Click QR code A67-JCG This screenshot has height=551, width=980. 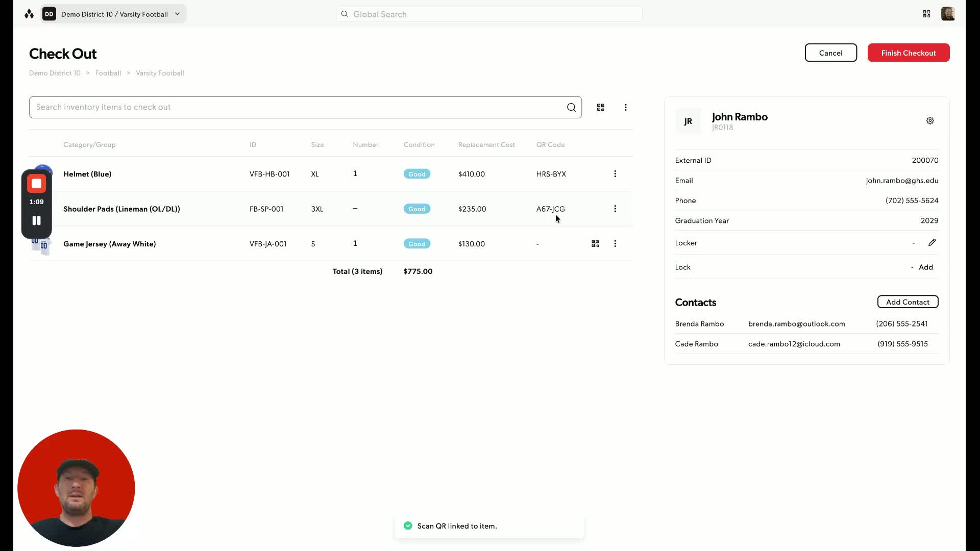550,209
